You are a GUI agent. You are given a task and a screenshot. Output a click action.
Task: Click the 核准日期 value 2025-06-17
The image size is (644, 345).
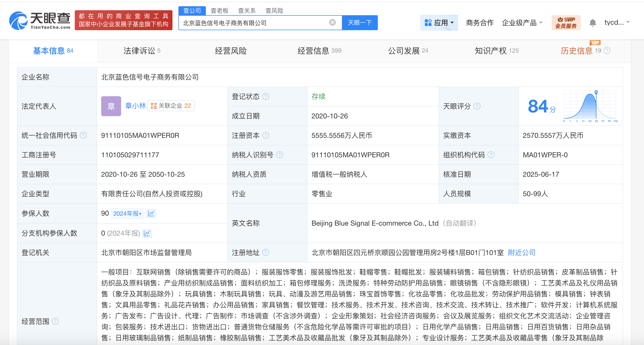pyautogui.click(x=541, y=174)
